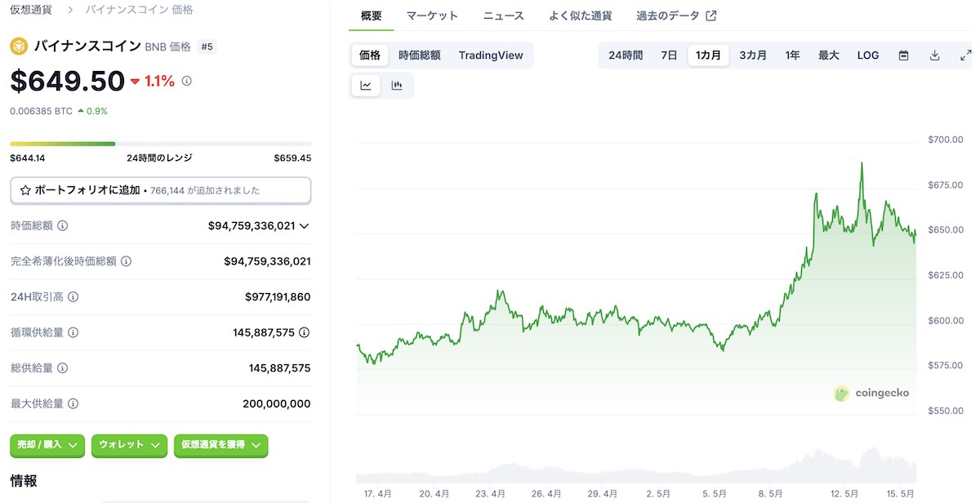Viewport: 980px width, 503px height.
Task: Expand the 時価総額 details chevron
Action: (x=305, y=225)
